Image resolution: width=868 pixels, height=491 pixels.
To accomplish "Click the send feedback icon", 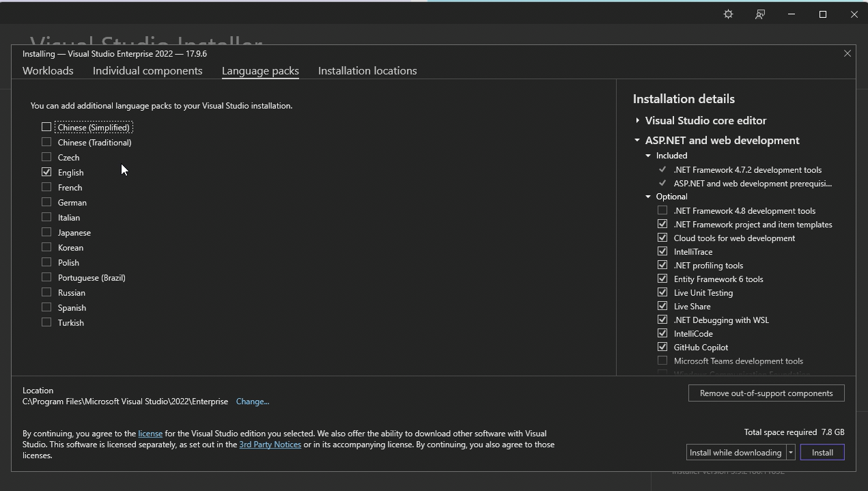I will pos(760,14).
